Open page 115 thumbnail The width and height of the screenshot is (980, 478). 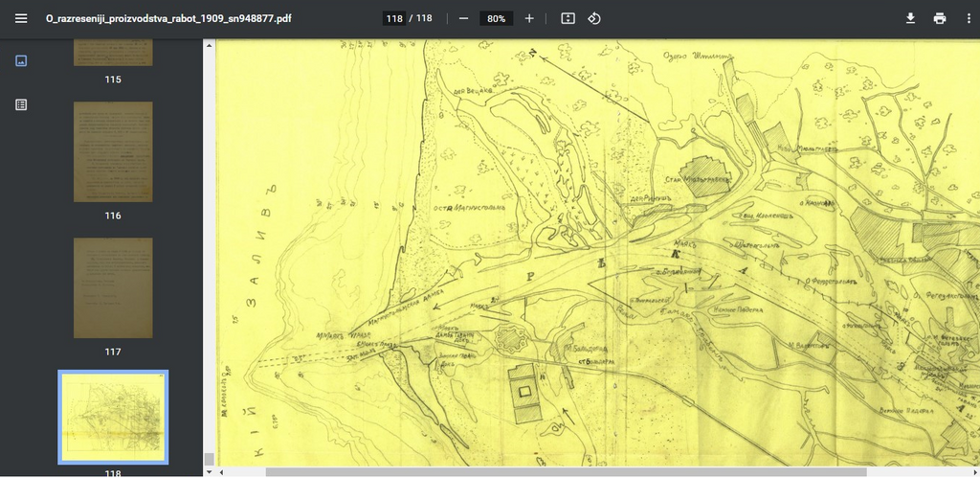113,53
